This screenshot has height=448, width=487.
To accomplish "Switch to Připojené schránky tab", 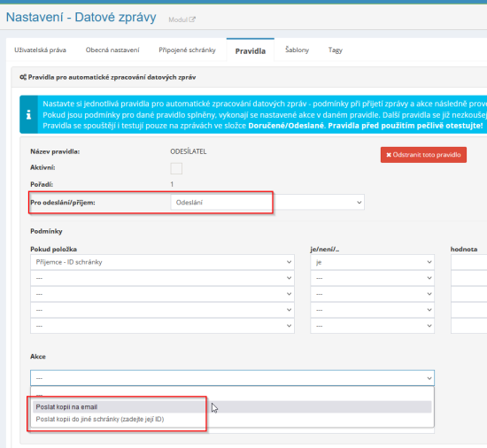I will tap(187, 50).
